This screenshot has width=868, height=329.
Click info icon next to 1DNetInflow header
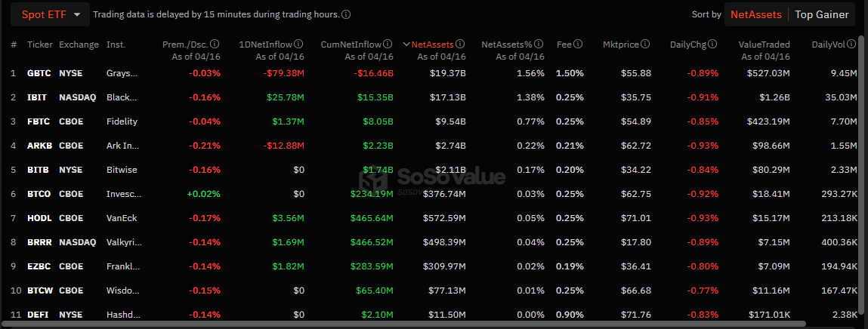(298, 45)
